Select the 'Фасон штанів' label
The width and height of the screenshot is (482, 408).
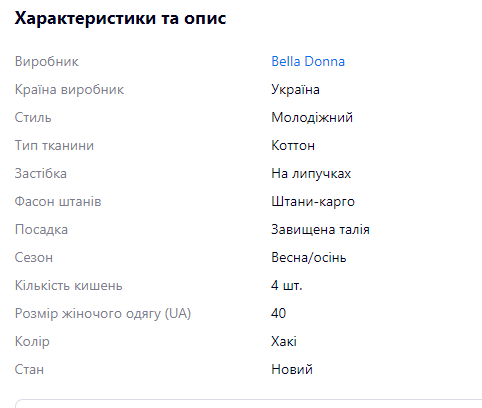click(x=58, y=202)
